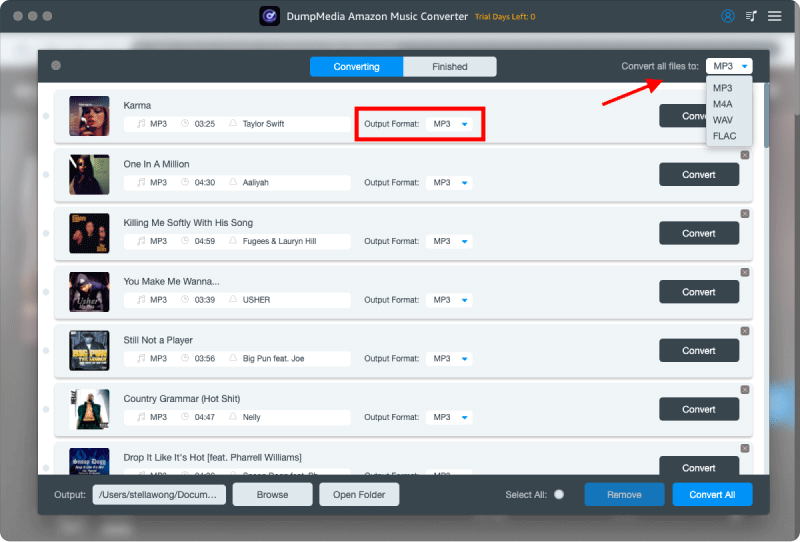The width and height of the screenshot is (800, 542).
Task: Click the Karma album thumbnail
Action: [x=89, y=116]
